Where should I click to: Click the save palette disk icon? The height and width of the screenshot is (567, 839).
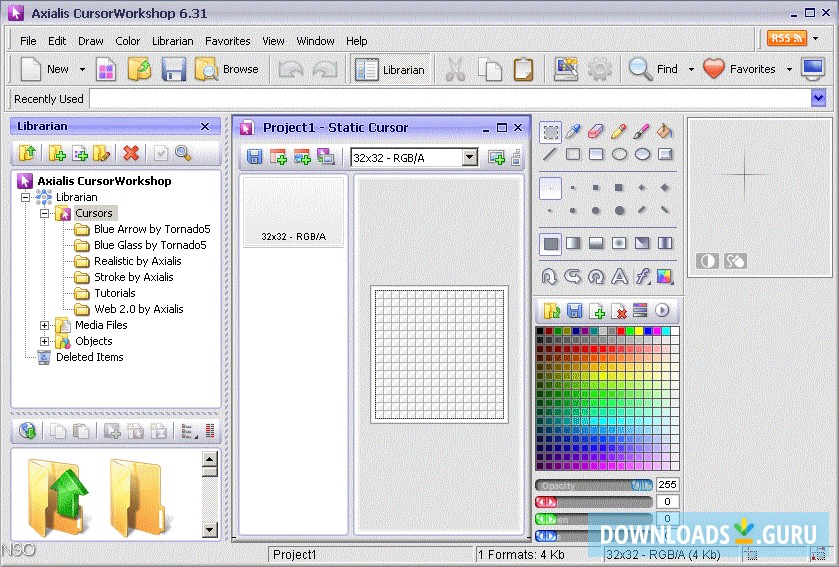point(574,311)
